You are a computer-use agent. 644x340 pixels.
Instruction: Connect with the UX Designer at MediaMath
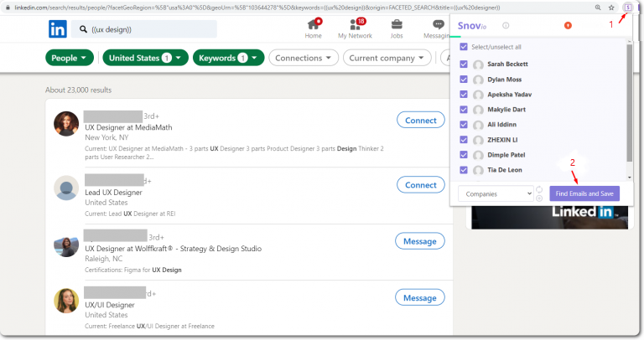click(421, 120)
